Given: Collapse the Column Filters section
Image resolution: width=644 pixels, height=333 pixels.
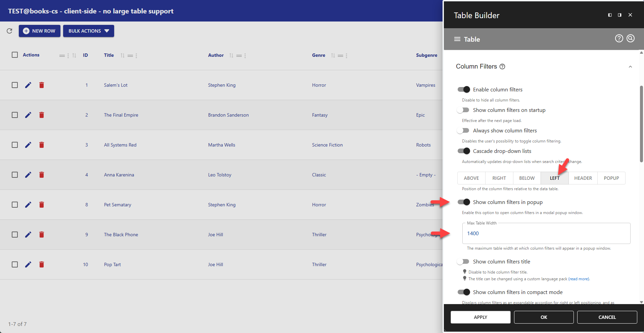Looking at the screenshot, I should click(630, 67).
